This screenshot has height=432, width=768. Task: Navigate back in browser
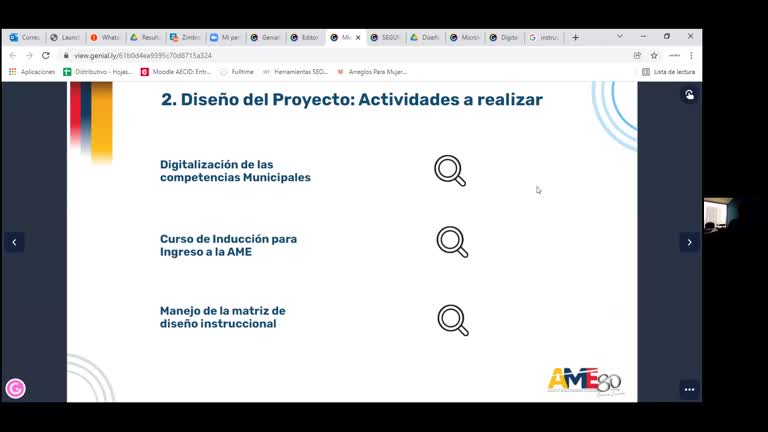point(13,55)
